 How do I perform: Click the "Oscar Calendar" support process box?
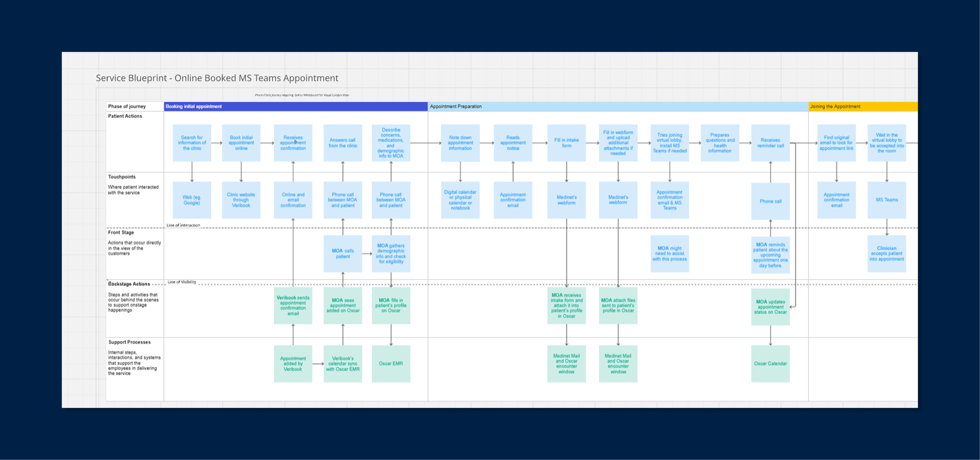click(771, 363)
